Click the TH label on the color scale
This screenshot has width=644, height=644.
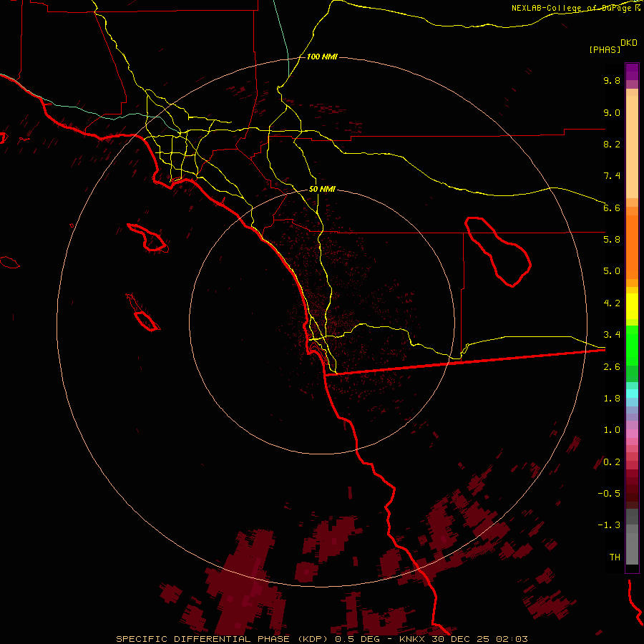pyautogui.click(x=615, y=557)
